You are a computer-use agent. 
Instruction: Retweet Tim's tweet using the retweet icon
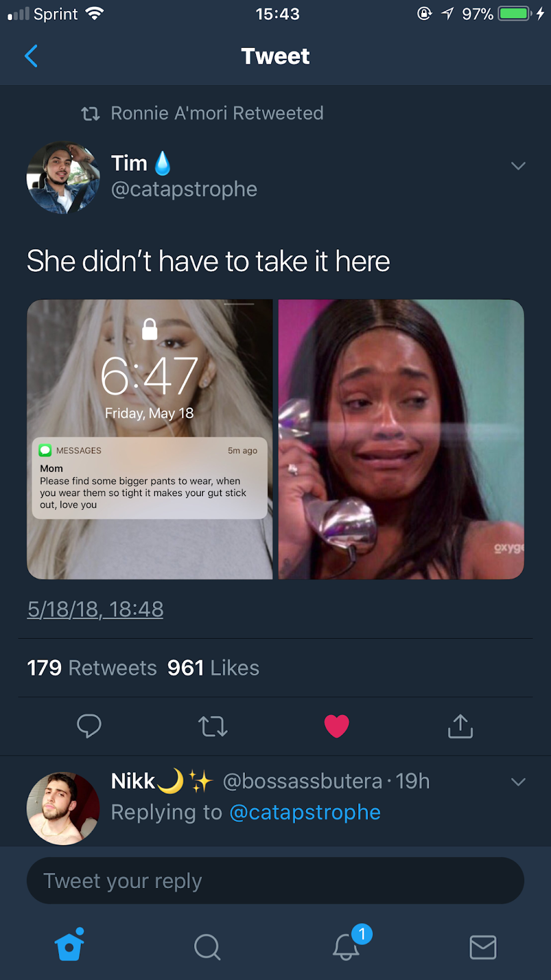213,726
